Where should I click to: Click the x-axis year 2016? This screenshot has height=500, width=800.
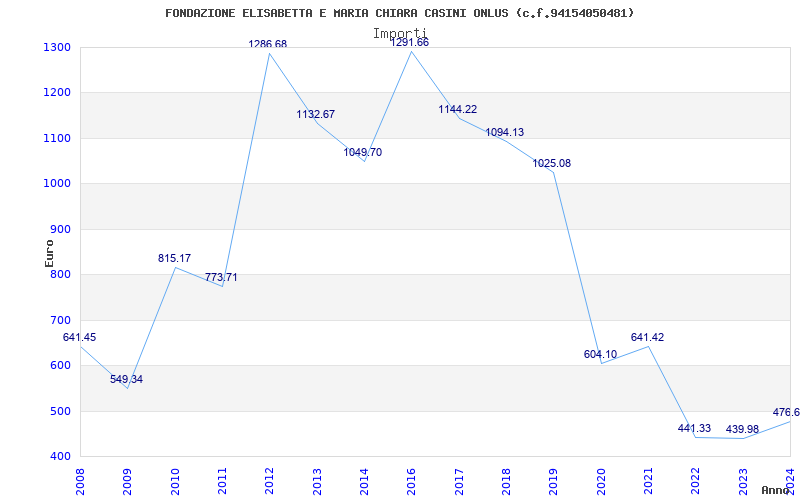412,482
